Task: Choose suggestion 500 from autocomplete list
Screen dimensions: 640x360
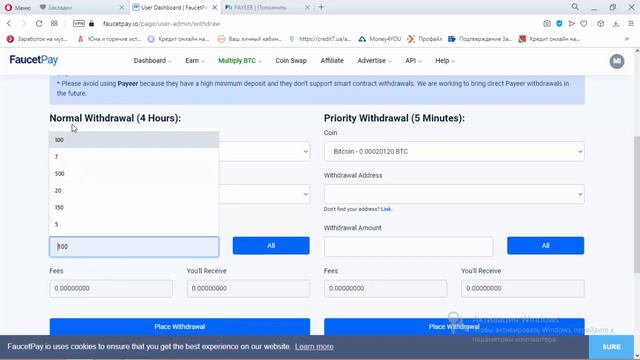Action: point(134,173)
